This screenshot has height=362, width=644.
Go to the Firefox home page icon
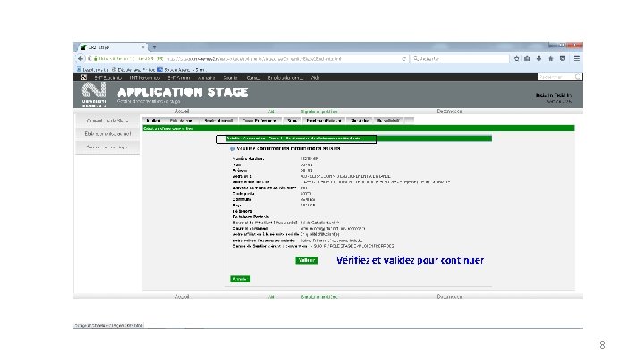coord(551,59)
